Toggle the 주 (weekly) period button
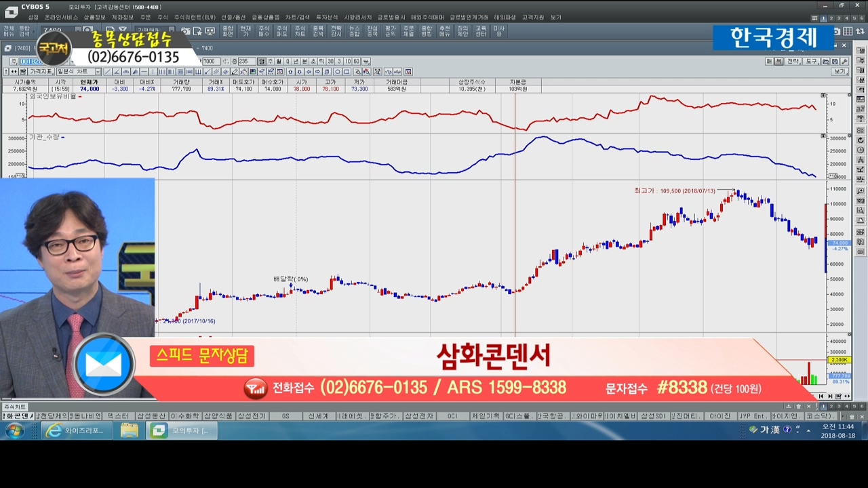 271,61
